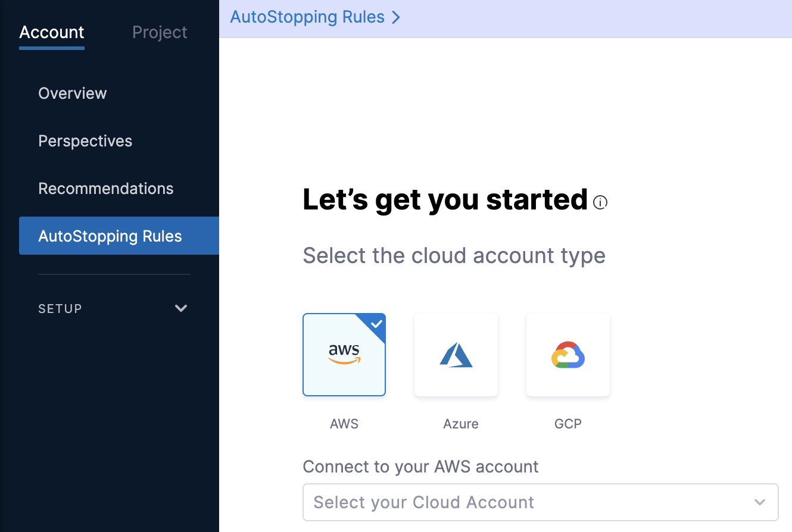Open Overview in the sidebar
The height and width of the screenshot is (532, 792).
click(x=73, y=93)
